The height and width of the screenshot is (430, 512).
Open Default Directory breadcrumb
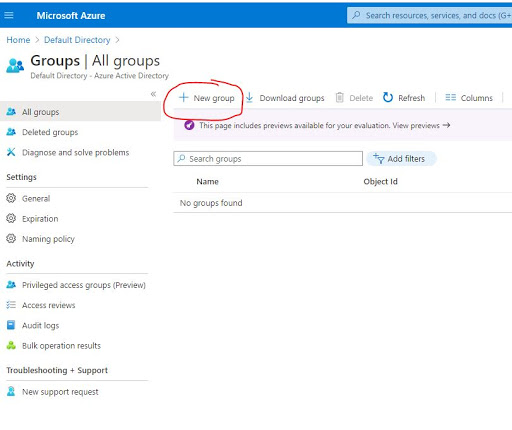pyautogui.click(x=77, y=40)
